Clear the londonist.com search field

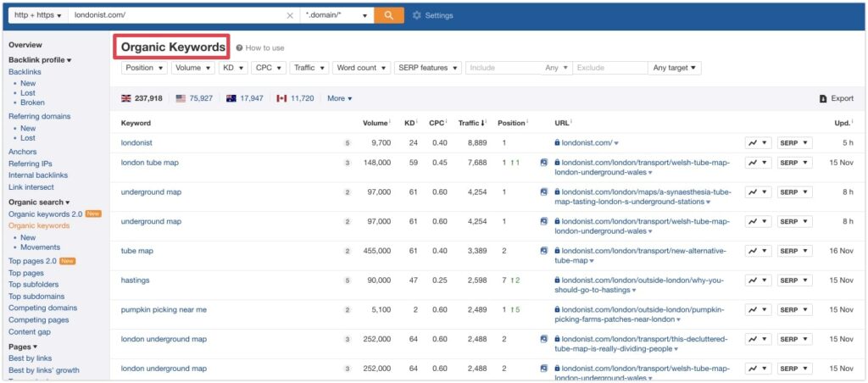point(290,15)
